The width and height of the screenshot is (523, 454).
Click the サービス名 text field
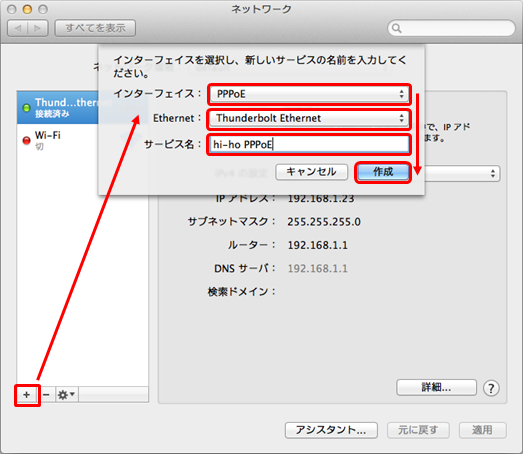(309, 144)
